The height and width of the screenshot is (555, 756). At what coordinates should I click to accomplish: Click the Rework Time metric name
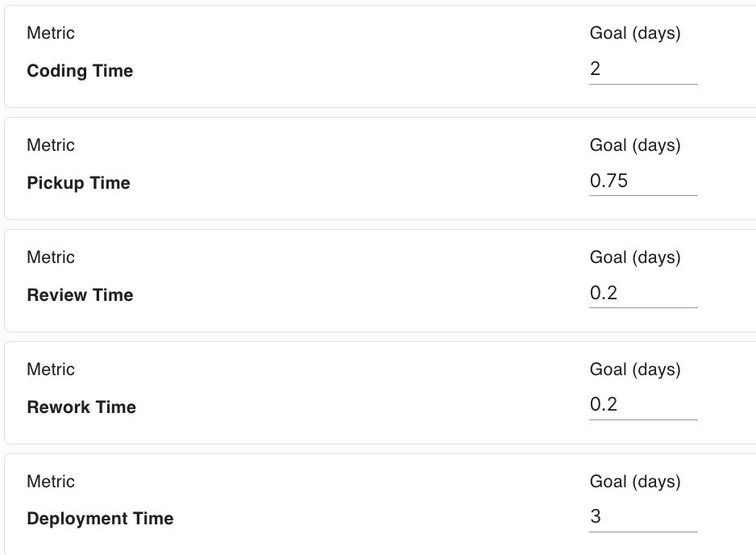pos(81,407)
